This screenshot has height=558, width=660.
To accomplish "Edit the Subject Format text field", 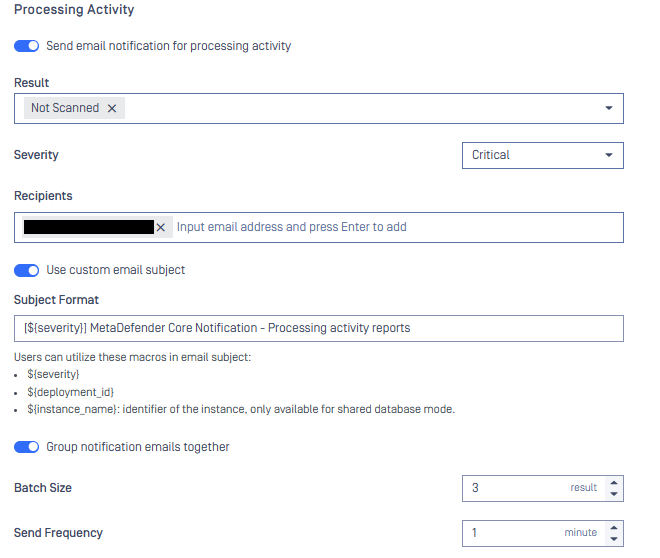I will [x=318, y=328].
